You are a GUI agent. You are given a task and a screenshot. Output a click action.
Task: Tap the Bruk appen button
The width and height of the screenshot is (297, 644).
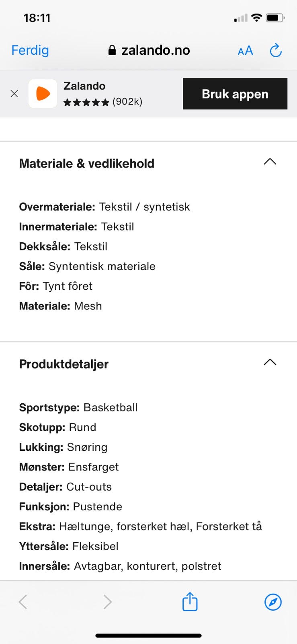[x=235, y=93]
